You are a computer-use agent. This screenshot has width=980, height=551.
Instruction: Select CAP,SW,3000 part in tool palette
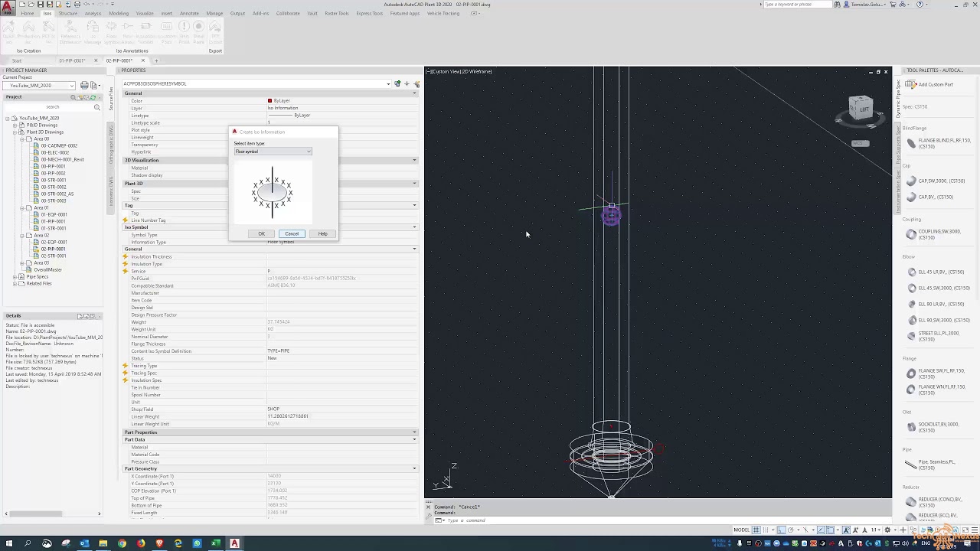coord(936,181)
